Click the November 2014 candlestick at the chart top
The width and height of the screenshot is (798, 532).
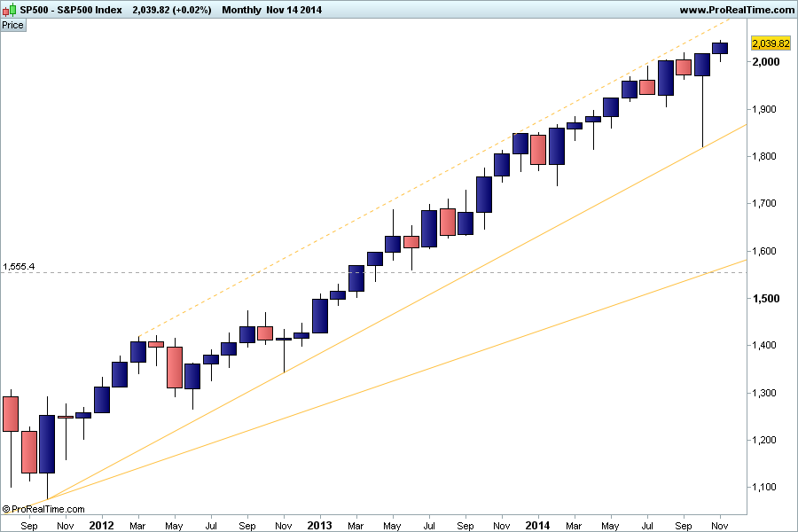[x=720, y=49]
